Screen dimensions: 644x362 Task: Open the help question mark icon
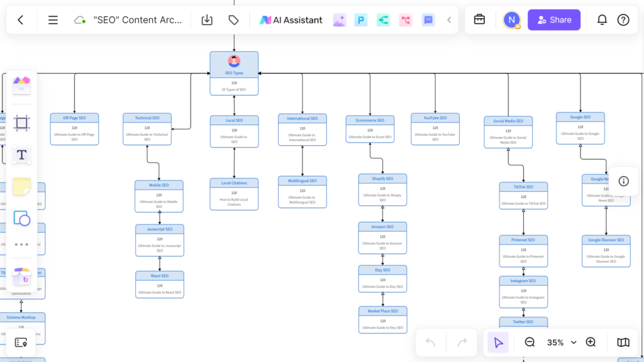coord(623,20)
